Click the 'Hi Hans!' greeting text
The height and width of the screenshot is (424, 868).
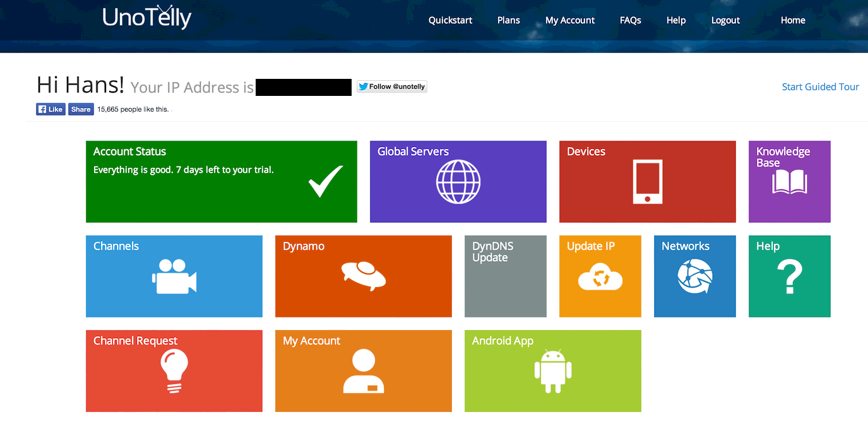[81, 85]
